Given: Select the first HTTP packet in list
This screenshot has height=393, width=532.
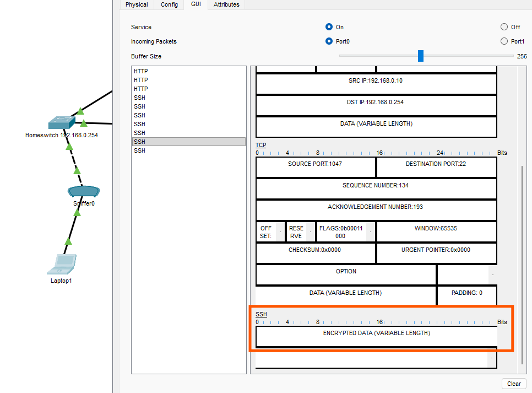Looking at the screenshot, I should (141, 71).
